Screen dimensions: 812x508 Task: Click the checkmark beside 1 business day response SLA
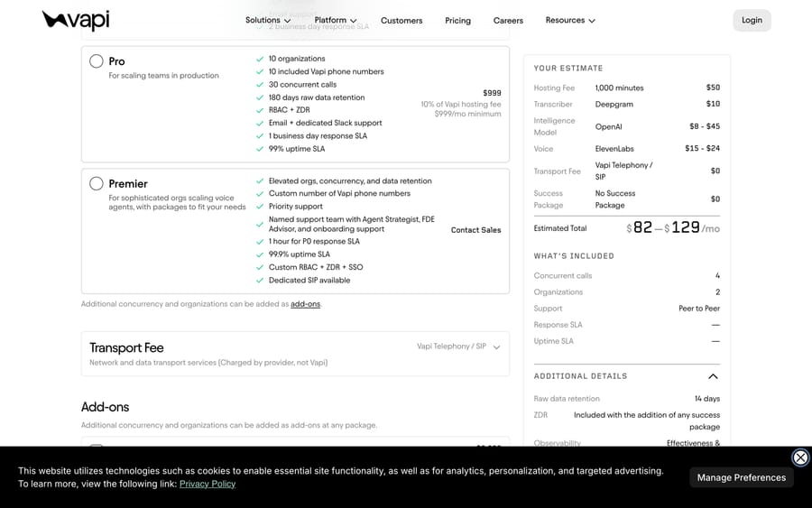(x=260, y=136)
